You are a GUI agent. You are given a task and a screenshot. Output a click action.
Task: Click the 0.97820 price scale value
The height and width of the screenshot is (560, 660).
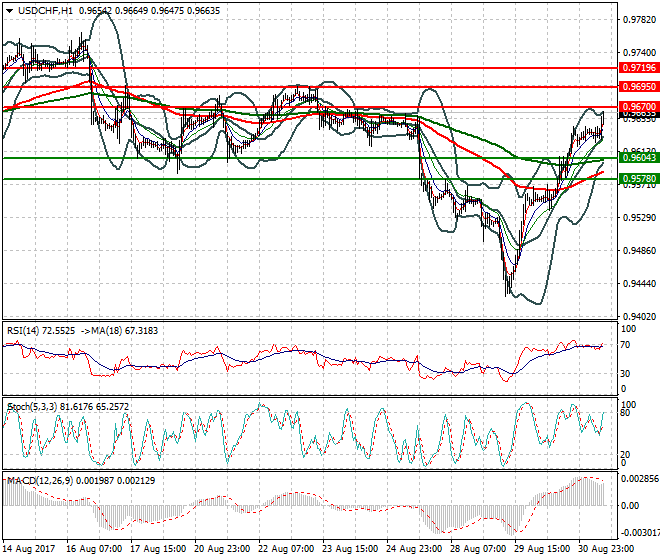click(639, 20)
